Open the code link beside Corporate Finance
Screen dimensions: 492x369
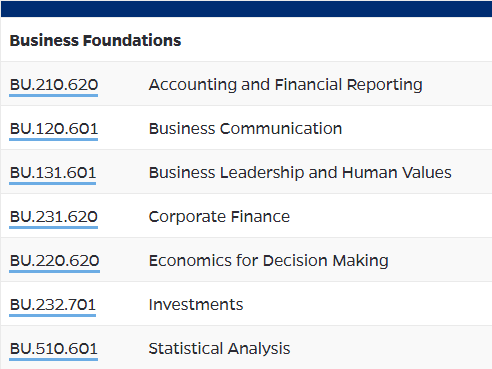[x=54, y=217]
